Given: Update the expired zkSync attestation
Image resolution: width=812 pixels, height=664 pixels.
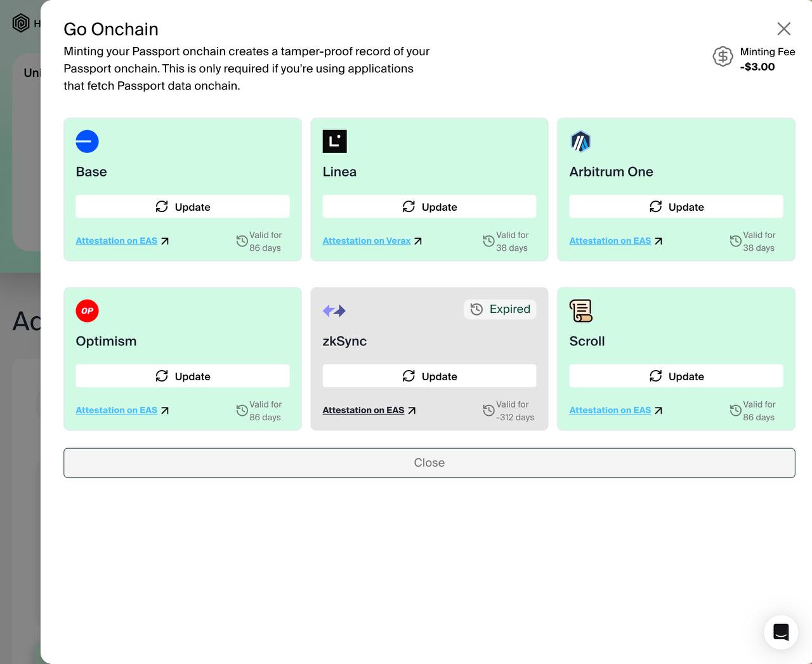Looking at the screenshot, I should click(x=429, y=376).
